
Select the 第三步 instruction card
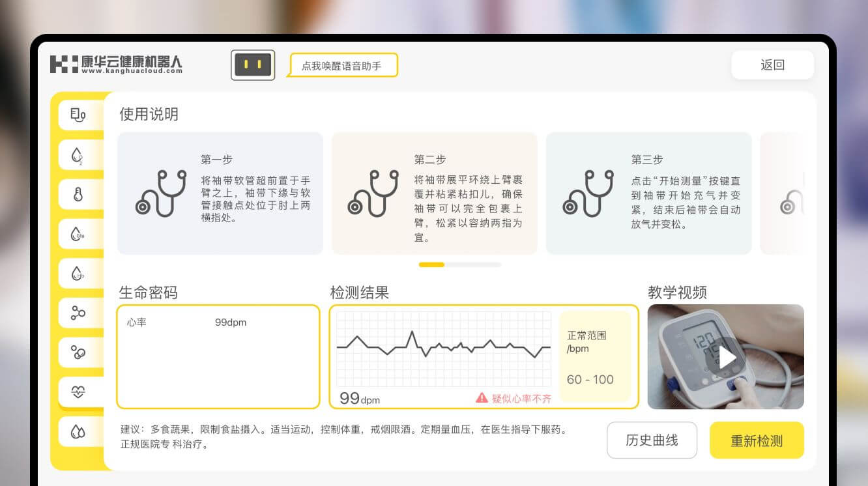[x=648, y=193]
